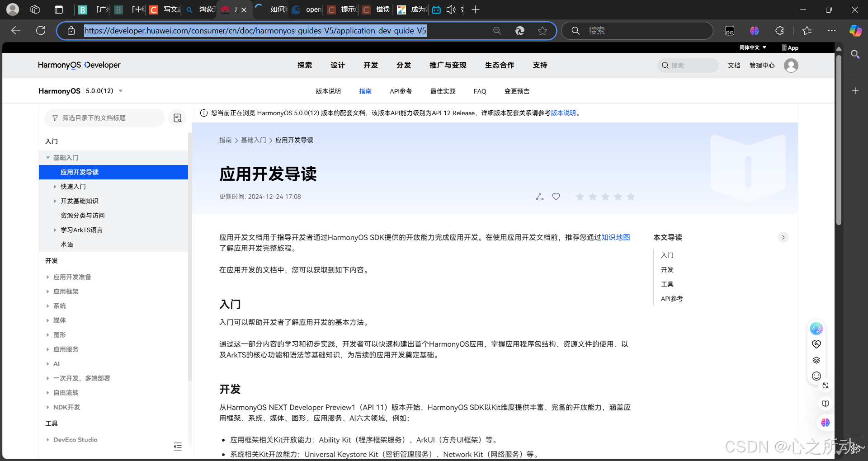Collapse the 基础入门 tree section
This screenshot has height=461, width=868.
tap(48, 158)
